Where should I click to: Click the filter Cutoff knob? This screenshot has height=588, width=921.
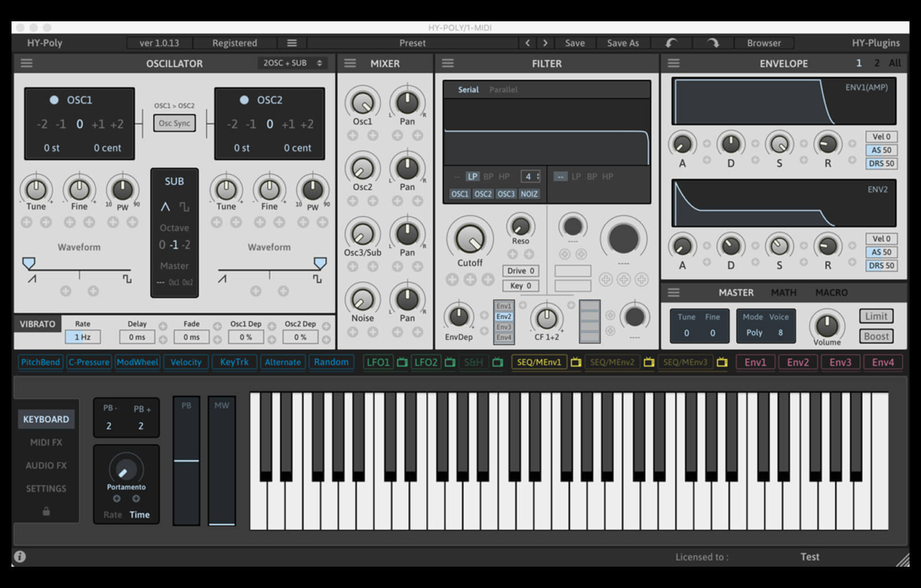(470, 238)
